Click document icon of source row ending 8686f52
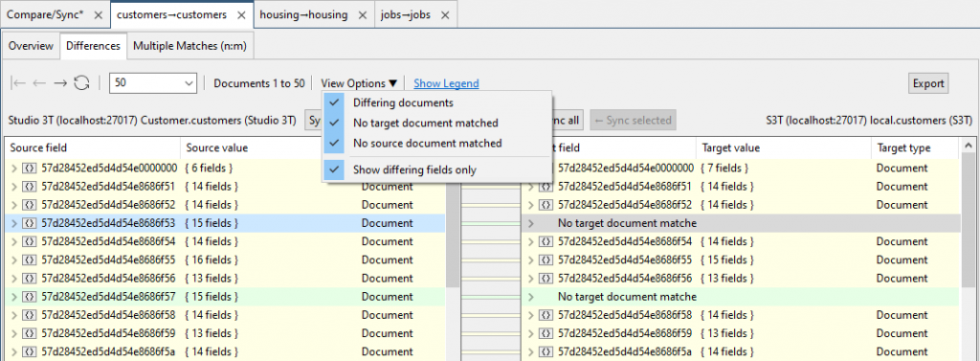 (x=30, y=205)
